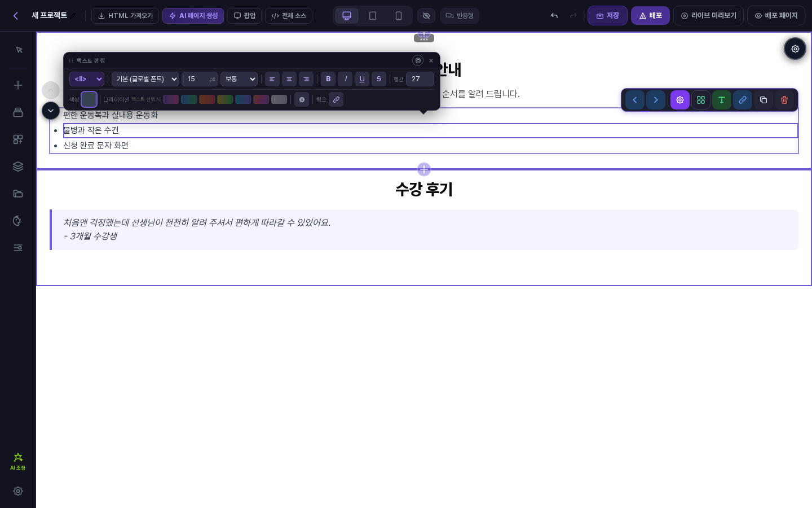This screenshot has width=812, height=508.
Task: Toggle italic formatting
Action: click(345, 79)
